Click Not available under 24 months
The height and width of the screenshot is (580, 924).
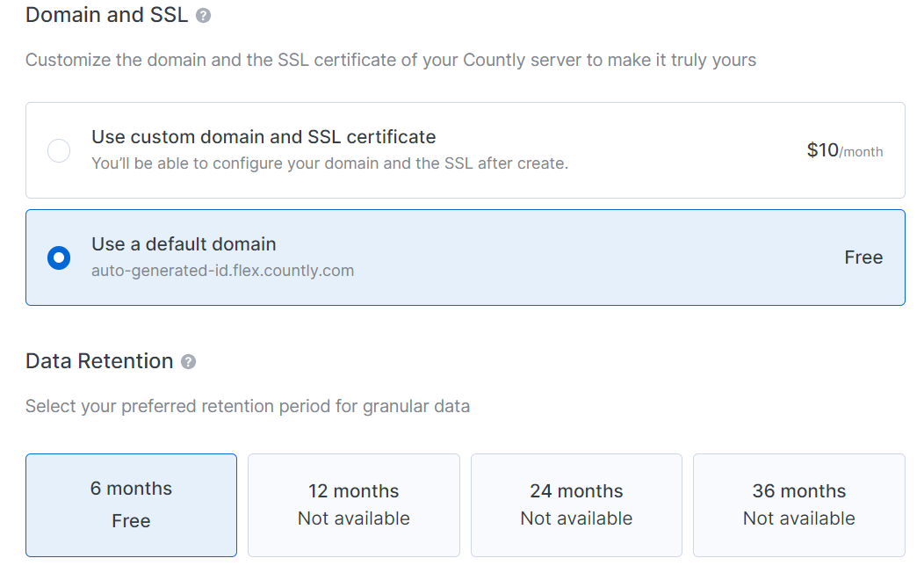[x=576, y=518]
